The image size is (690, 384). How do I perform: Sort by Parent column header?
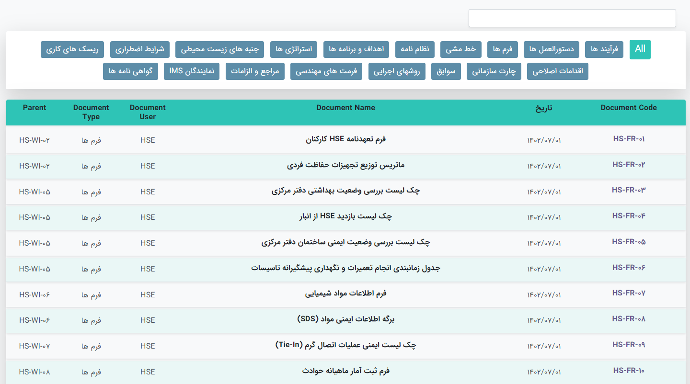(34, 108)
